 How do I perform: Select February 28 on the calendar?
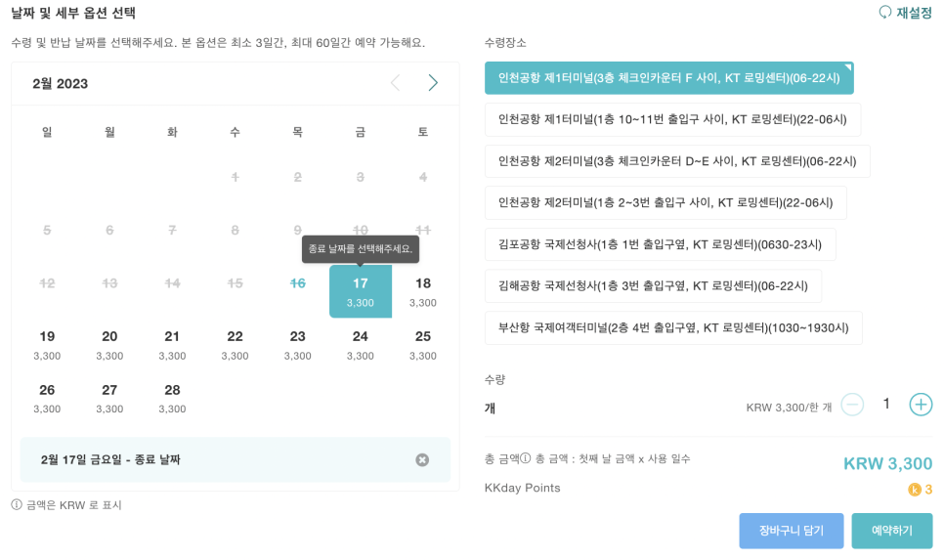click(172, 398)
